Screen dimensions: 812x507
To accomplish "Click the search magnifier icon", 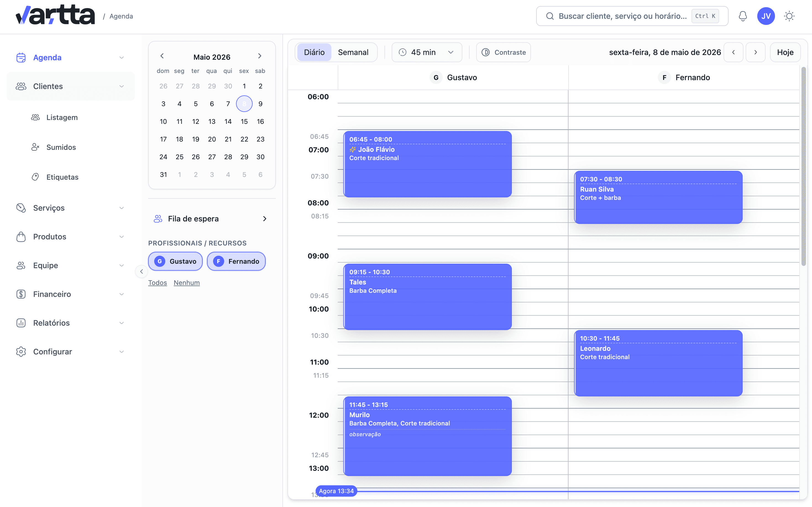I will [550, 16].
